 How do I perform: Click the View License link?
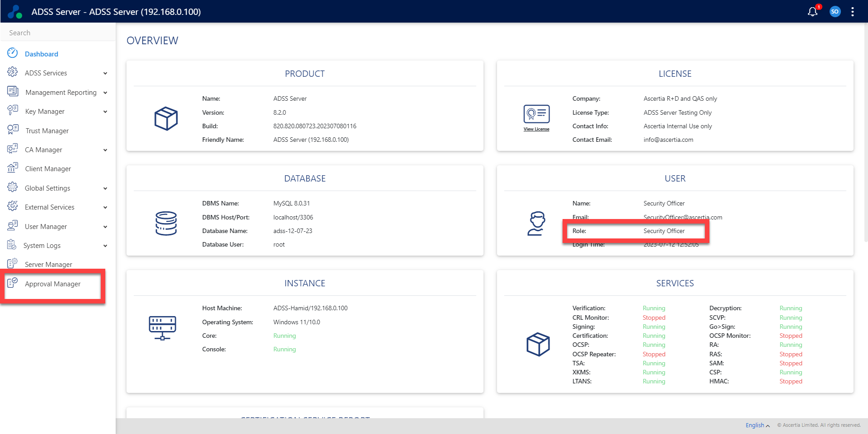[x=536, y=129]
